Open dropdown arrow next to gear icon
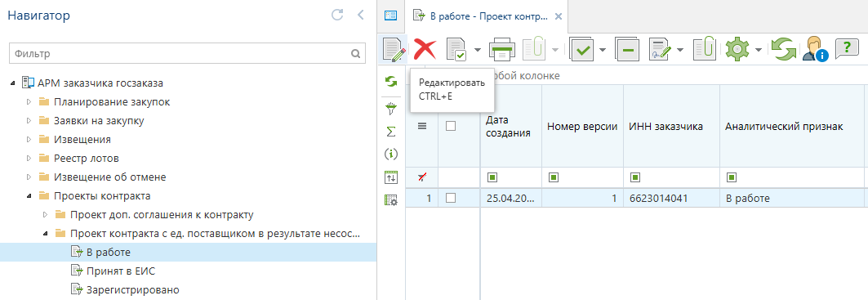Screen dimensions: 868x300 pyautogui.click(x=759, y=51)
